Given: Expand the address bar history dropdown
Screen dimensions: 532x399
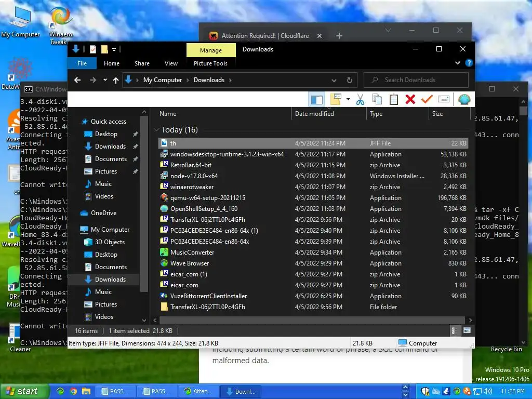Looking at the screenshot, I should [x=334, y=81].
